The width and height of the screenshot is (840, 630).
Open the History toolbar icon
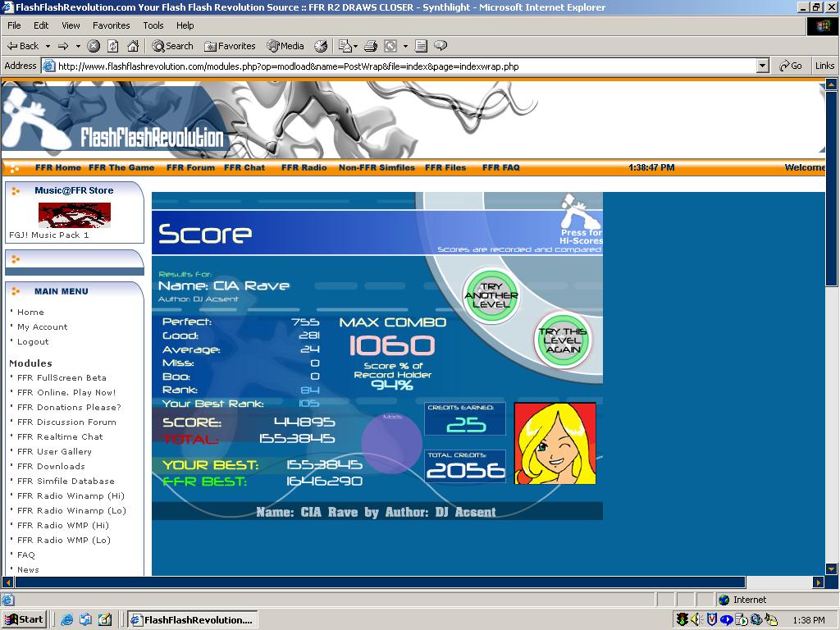click(321, 46)
